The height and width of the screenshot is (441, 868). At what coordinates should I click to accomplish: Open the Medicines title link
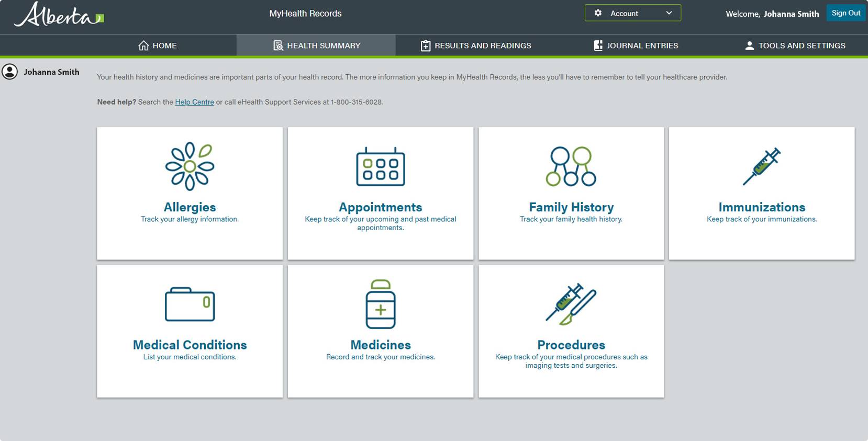381,345
